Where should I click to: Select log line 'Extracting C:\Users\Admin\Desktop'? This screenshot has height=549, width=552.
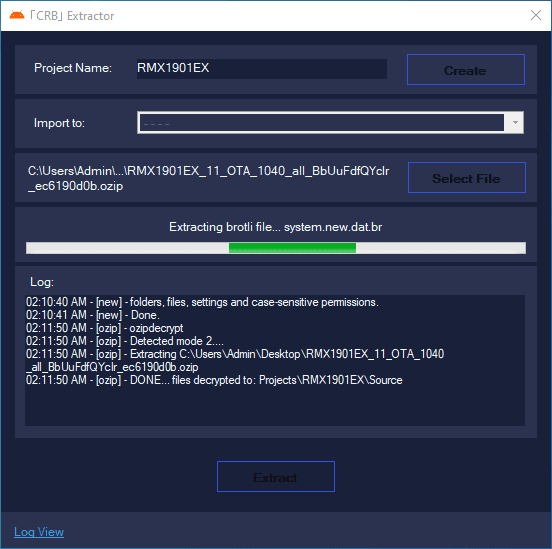[x=235, y=360]
